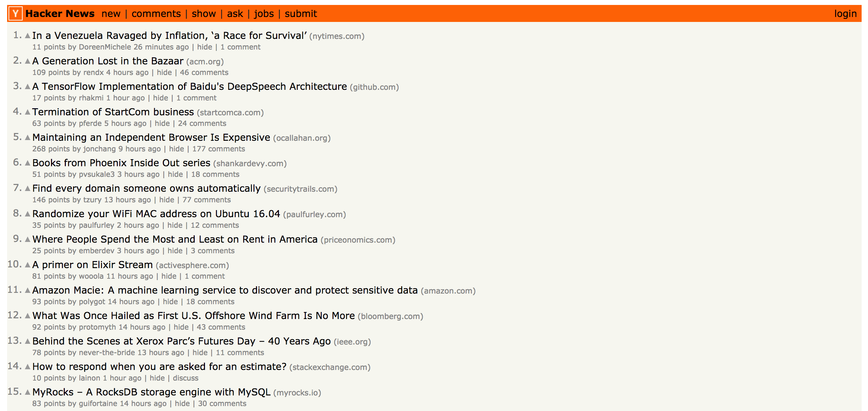Upvote the Amazon Macie story
The image size is (868, 411).
[28, 290]
